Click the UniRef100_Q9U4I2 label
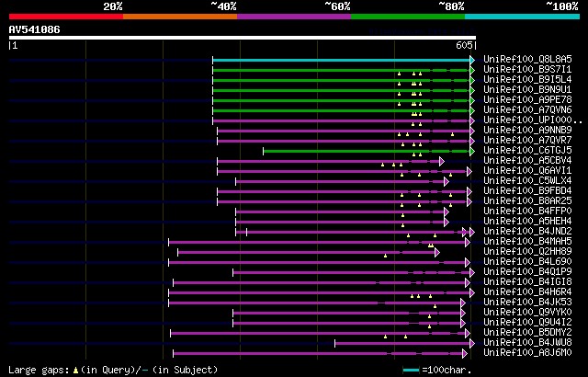This screenshot has width=588, height=377. tap(527, 323)
